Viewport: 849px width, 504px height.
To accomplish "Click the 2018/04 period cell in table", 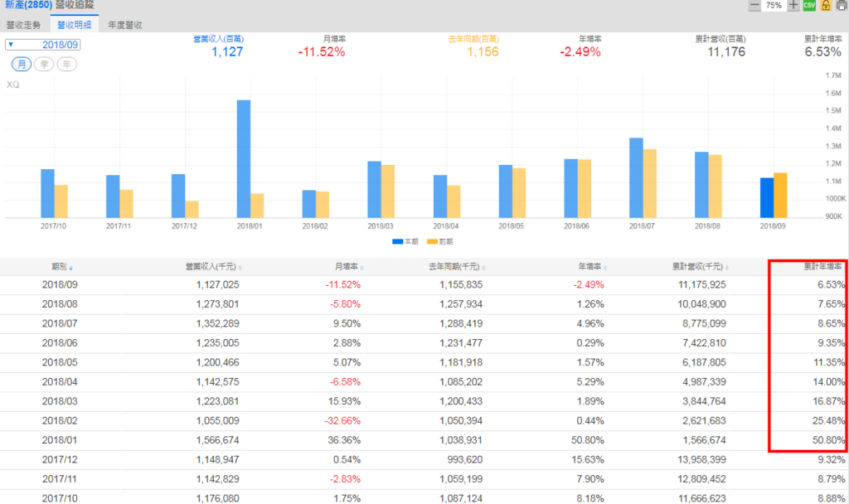I will [60, 382].
